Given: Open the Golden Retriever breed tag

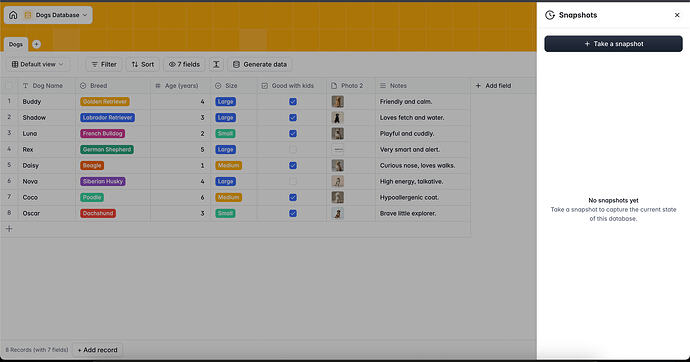Looking at the screenshot, I should pyautogui.click(x=105, y=102).
